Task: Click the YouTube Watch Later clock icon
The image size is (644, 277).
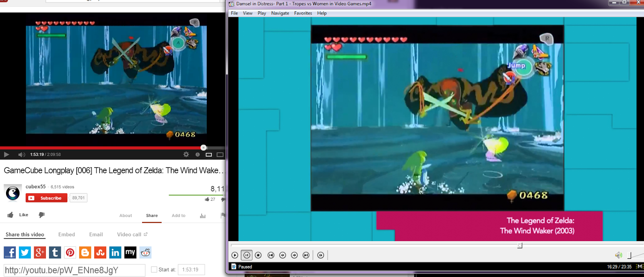Action: click(x=198, y=154)
